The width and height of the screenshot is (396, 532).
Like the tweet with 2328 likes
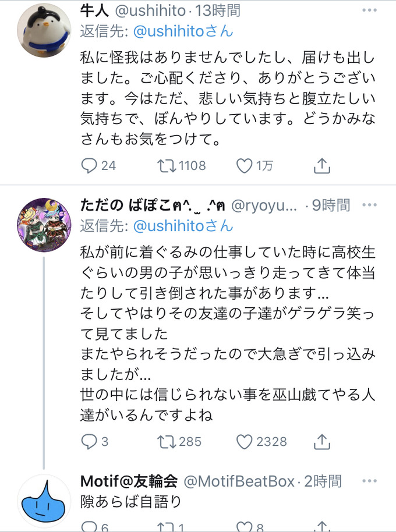(x=244, y=442)
